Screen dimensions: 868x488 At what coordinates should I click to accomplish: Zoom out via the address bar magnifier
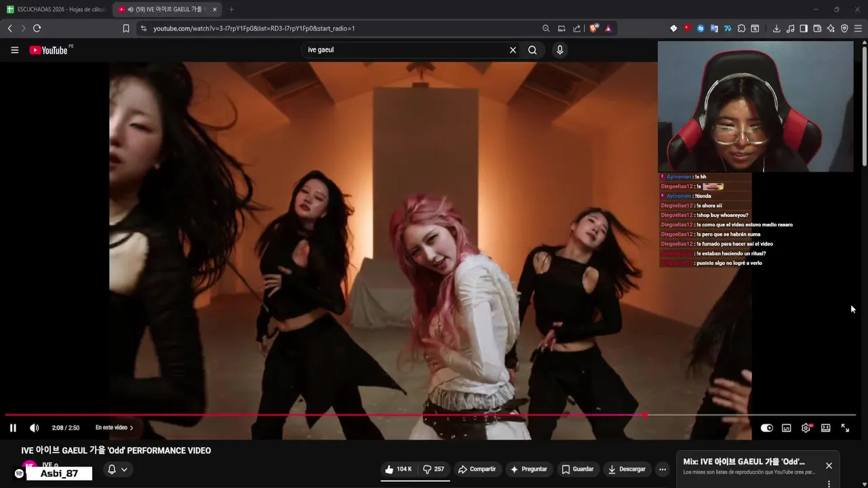(546, 28)
